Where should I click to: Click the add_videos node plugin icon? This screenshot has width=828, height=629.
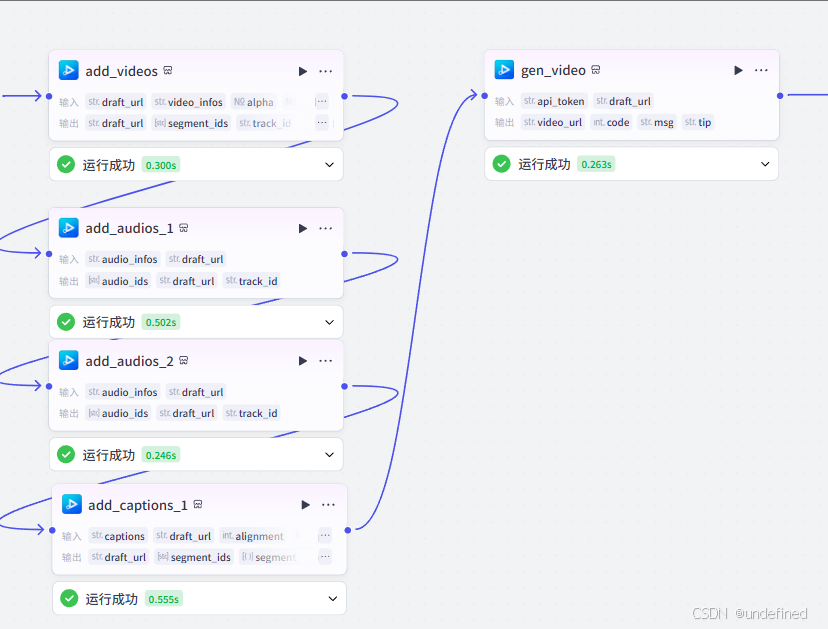69,70
